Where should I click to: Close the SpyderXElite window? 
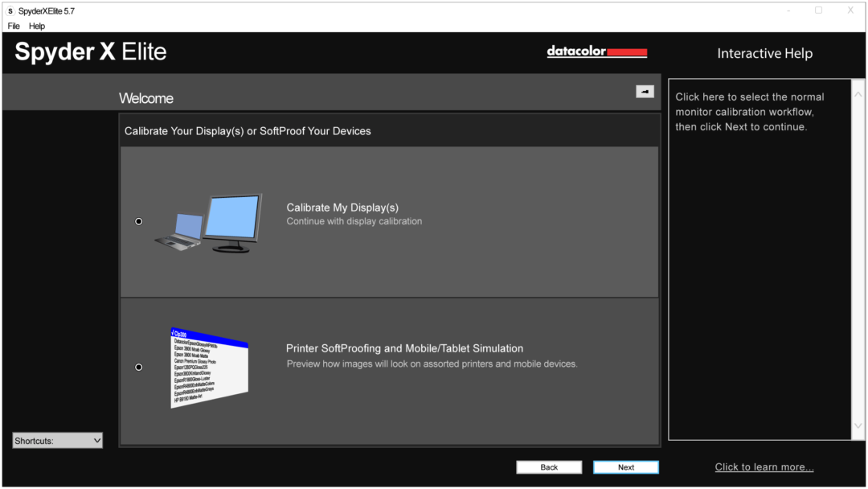[x=850, y=10]
